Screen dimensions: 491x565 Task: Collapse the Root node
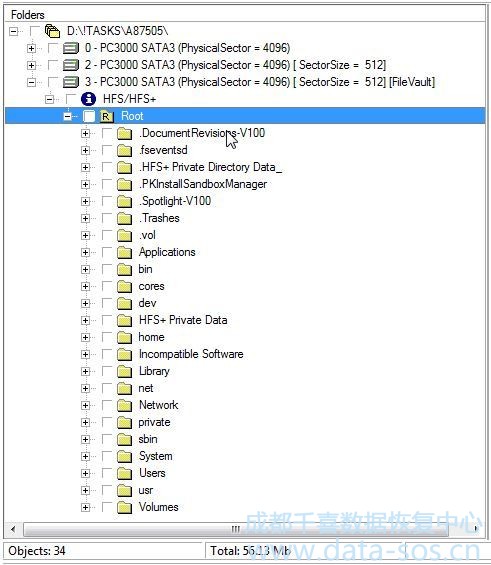[x=67, y=116]
